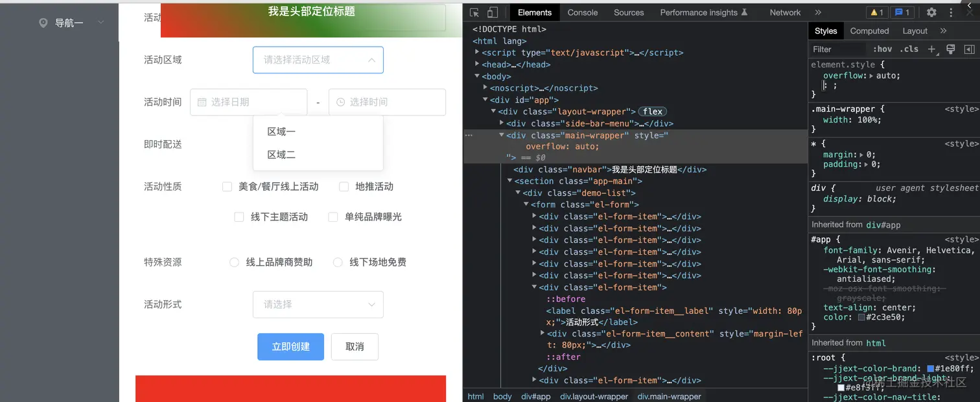Click the 选择日期 date input field
Image resolution: width=980 pixels, height=402 pixels.
[x=248, y=102]
